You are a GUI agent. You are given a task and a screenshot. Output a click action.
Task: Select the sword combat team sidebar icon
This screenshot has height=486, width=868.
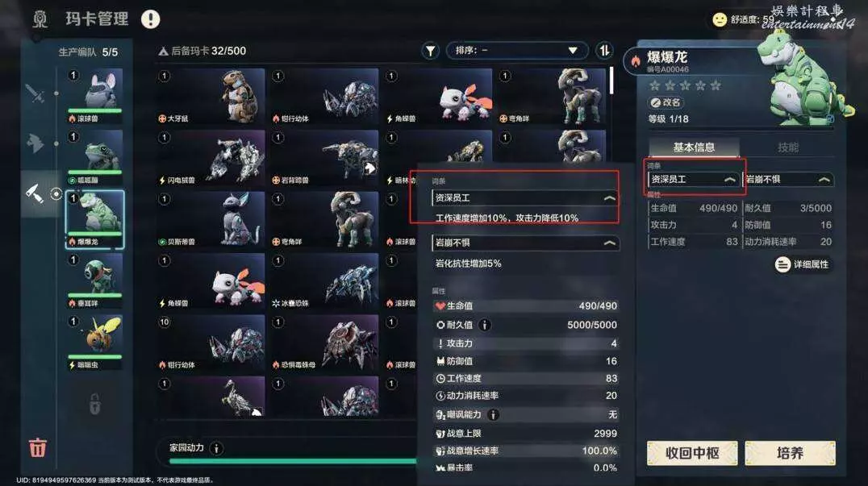pos(35,93)
